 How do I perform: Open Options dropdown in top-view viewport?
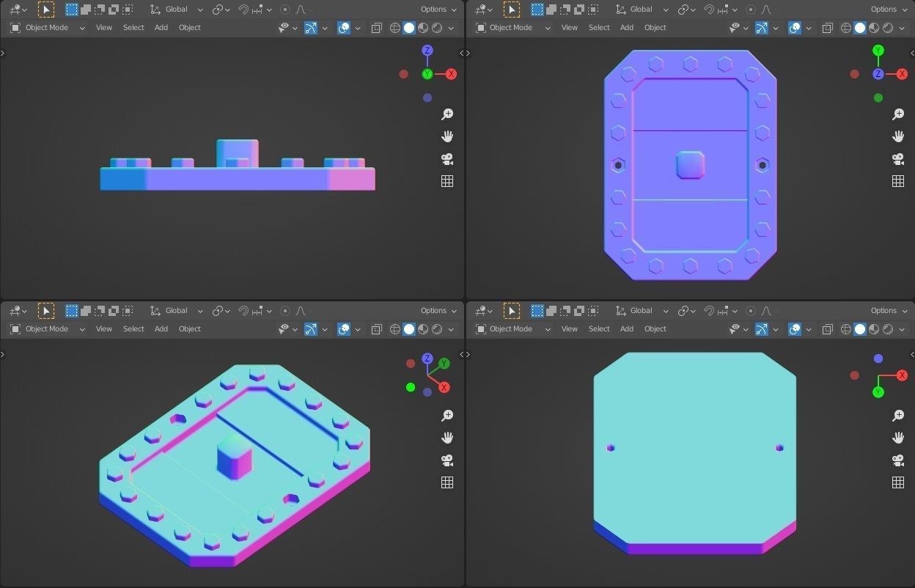[x=889, y=10]
